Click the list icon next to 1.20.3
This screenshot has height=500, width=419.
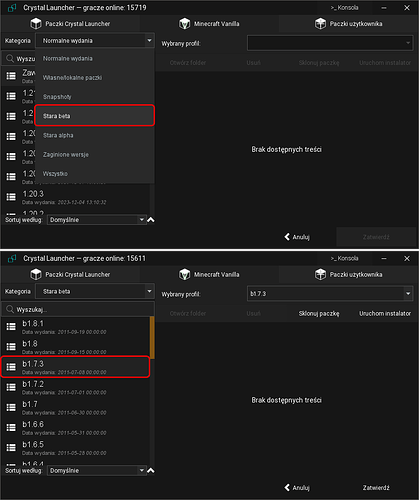11,197
